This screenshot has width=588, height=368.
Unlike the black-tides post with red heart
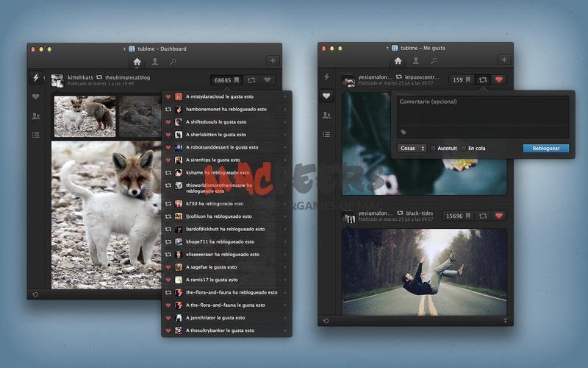tap(499, 216)
